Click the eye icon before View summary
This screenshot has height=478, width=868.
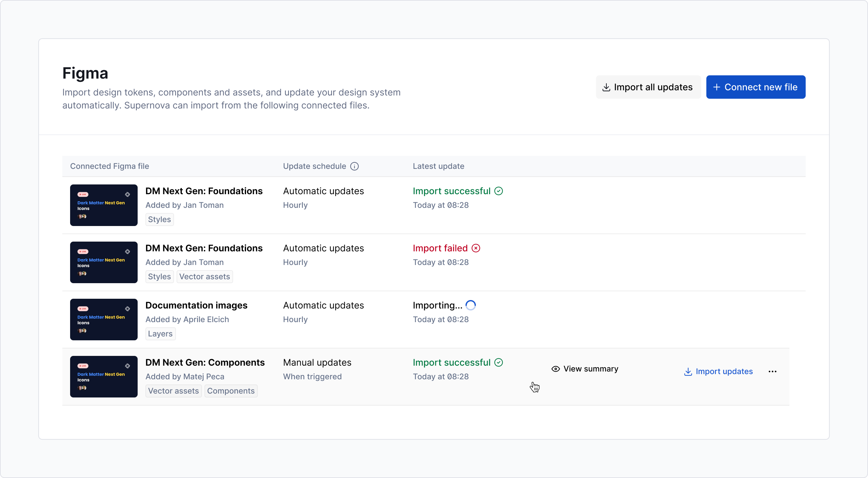[555, 369]
